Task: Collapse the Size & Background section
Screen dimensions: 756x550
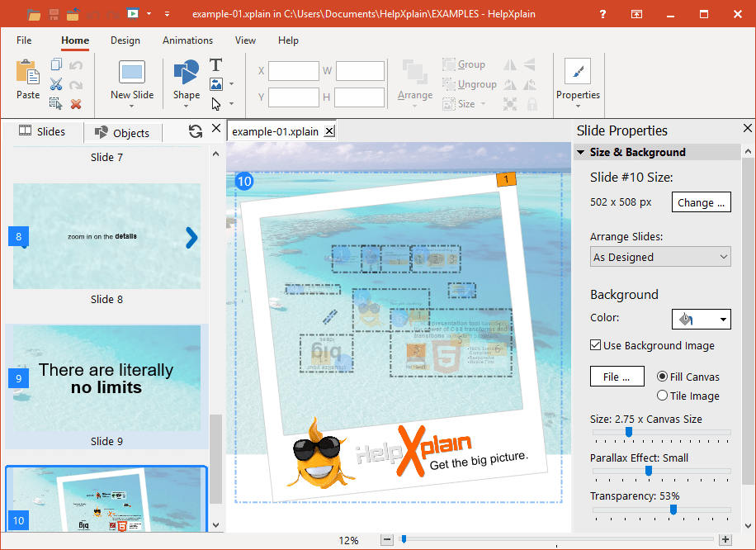Action: (x=581, y=153)
